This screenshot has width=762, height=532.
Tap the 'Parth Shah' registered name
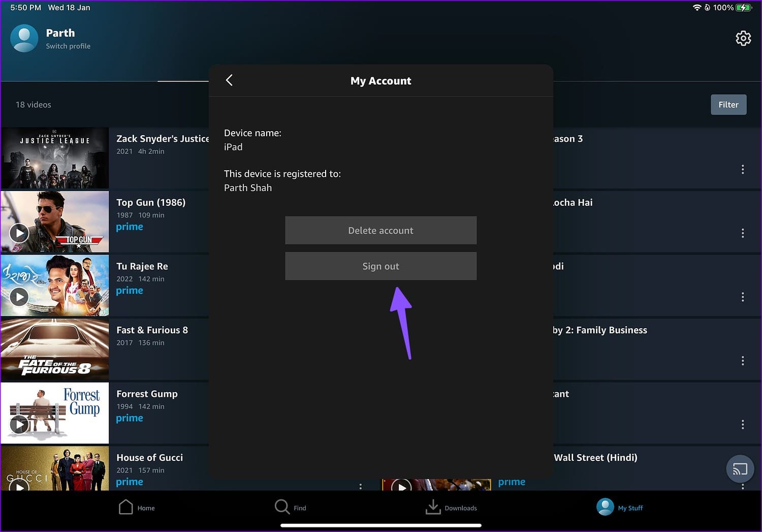(x=248, y=188)
